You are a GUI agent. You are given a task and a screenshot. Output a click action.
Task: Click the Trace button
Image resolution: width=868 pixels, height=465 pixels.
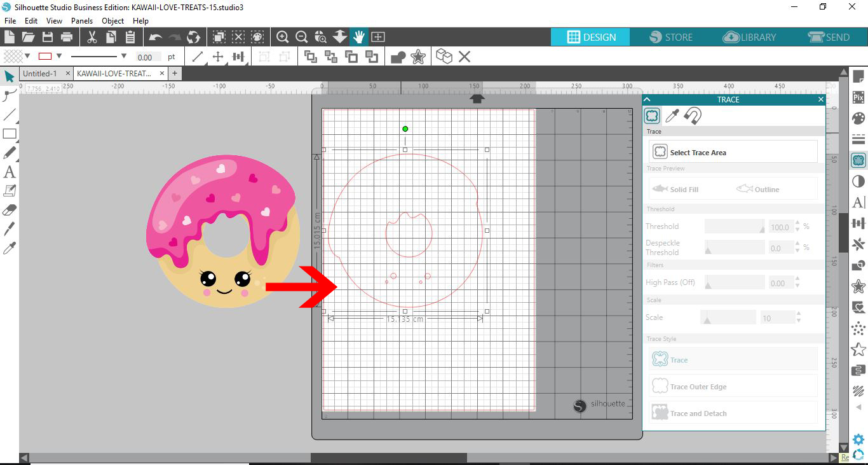point(733,359)
